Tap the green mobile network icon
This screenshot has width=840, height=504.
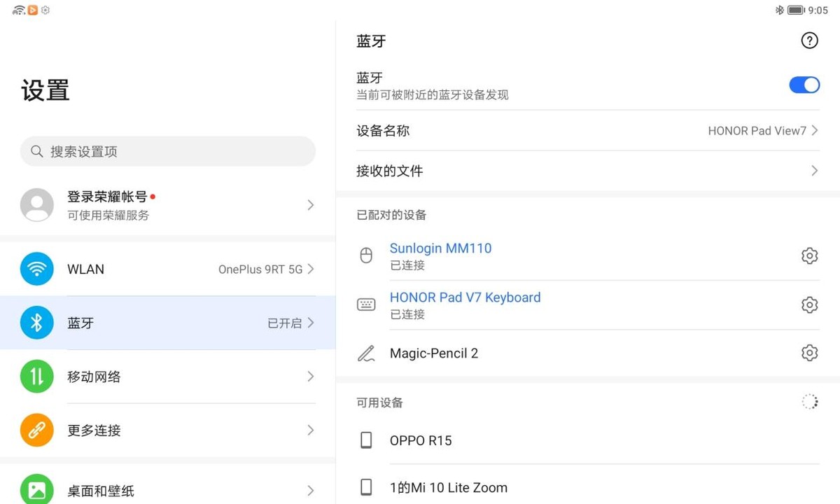[x=37, y=377]
